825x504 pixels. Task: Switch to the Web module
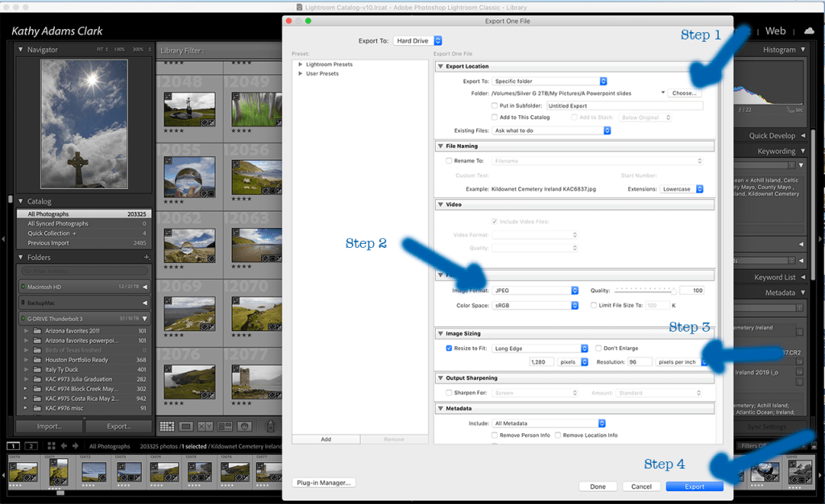pyautogui.click(x=775, y=31)
